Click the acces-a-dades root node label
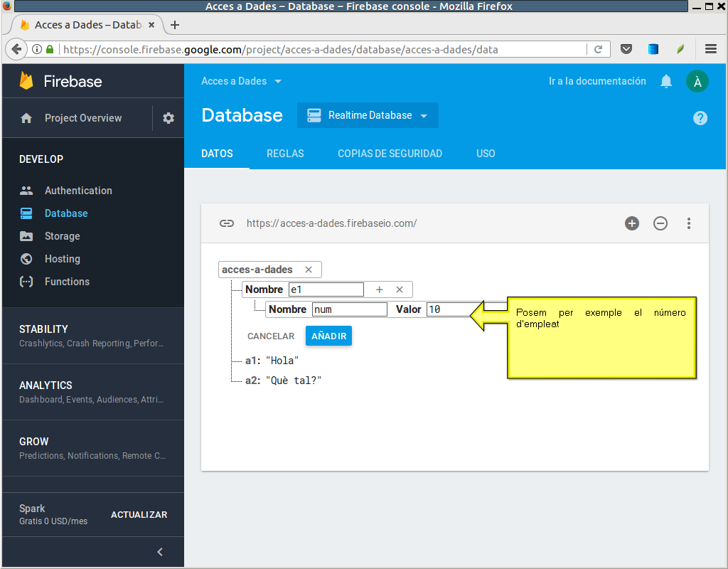The height and width of the screenshot is (569, 728). (x=257, y=270)
